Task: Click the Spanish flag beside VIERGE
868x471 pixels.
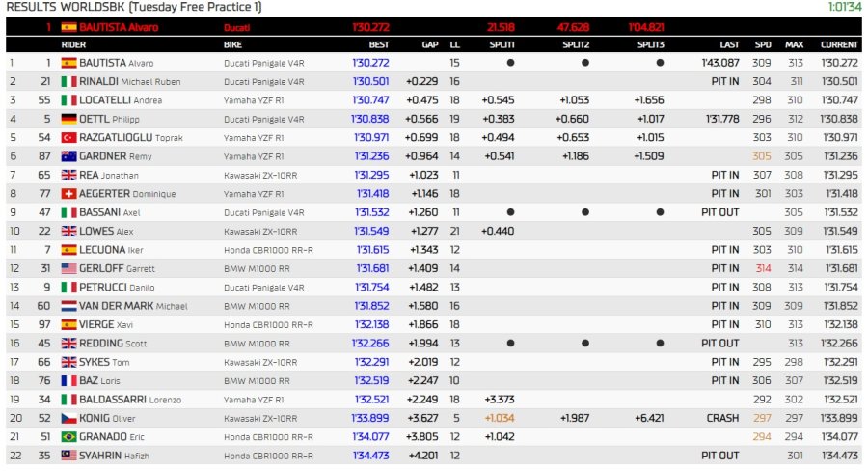Action: [68, 324]
